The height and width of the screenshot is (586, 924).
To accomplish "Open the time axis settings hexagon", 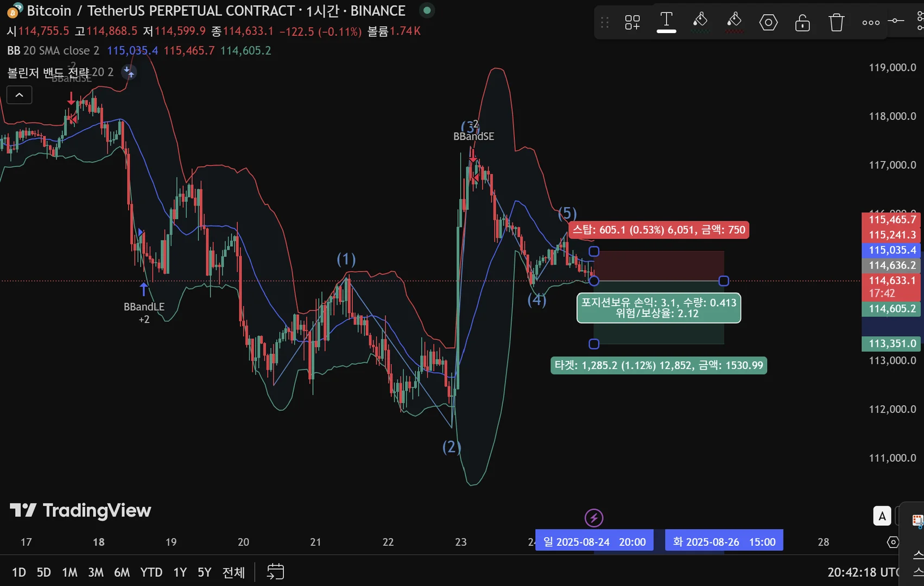I will [893, 542].
